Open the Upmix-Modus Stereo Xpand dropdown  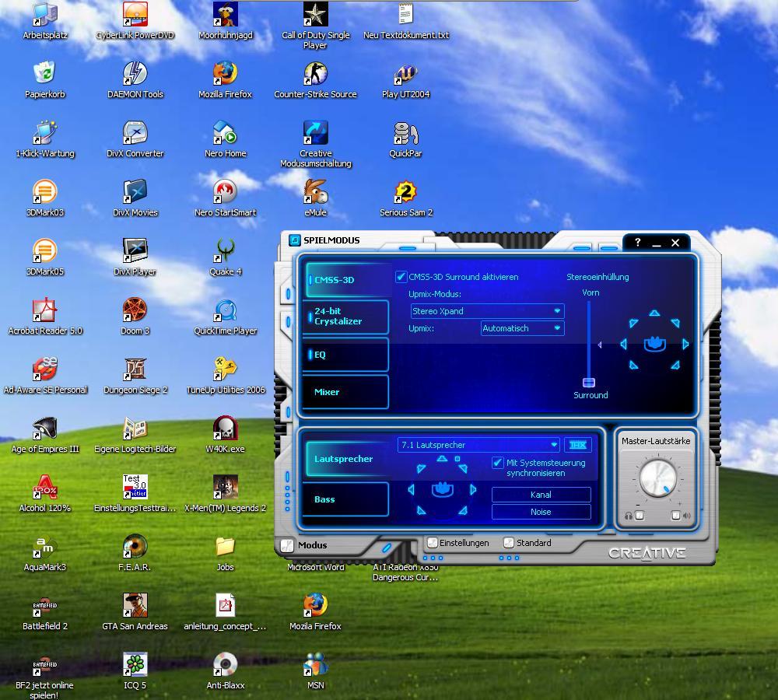(487, 311)
